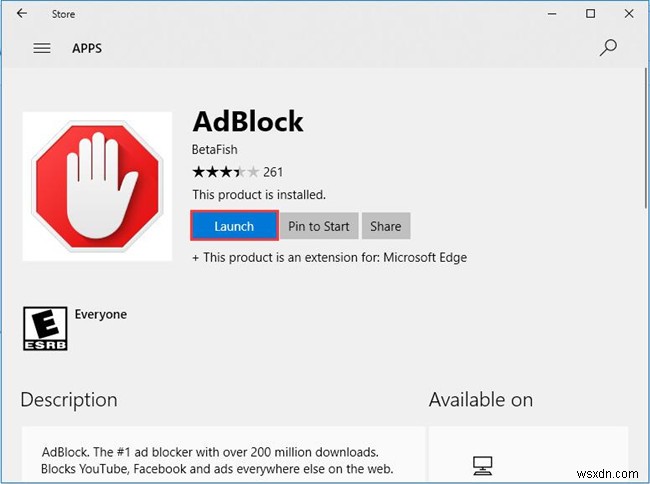The image size is (650, 484).
Task: Click the PC device icon under Available on
Action: click(483, 465)
